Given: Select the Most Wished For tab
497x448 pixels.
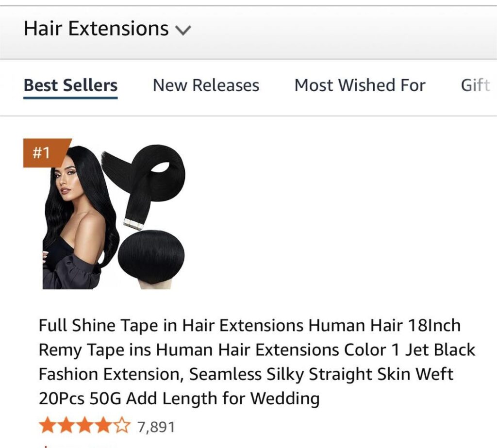Looking at the screenshot, I should tap(360, 85).
